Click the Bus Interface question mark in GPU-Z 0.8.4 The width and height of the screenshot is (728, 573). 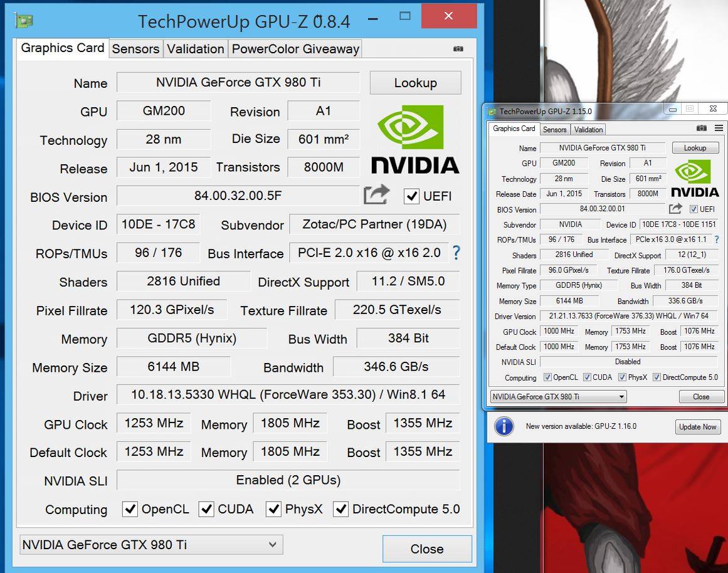(x=456, y=253)
